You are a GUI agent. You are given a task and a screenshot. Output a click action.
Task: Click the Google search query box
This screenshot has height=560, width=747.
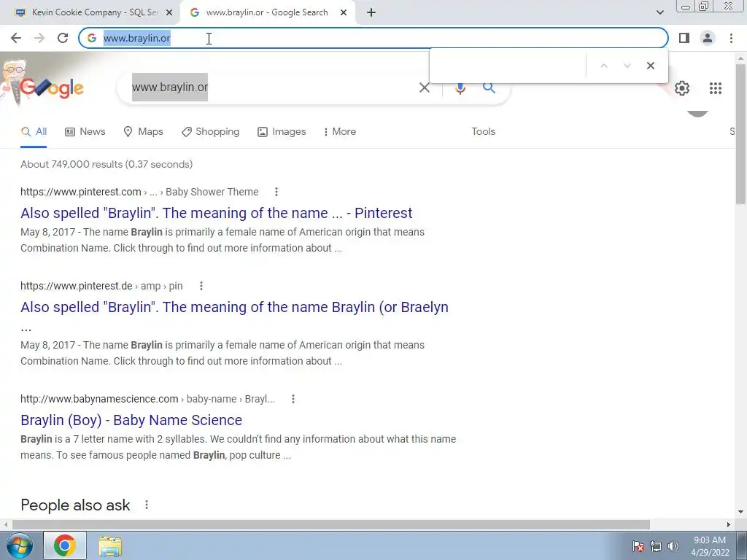pos(271,87)
